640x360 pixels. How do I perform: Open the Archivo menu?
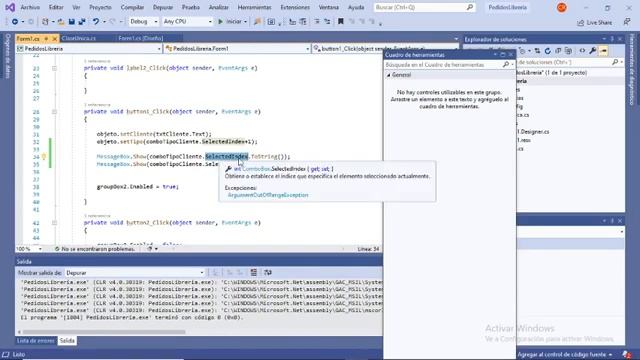pyautogui.click(x=30, y=7)
